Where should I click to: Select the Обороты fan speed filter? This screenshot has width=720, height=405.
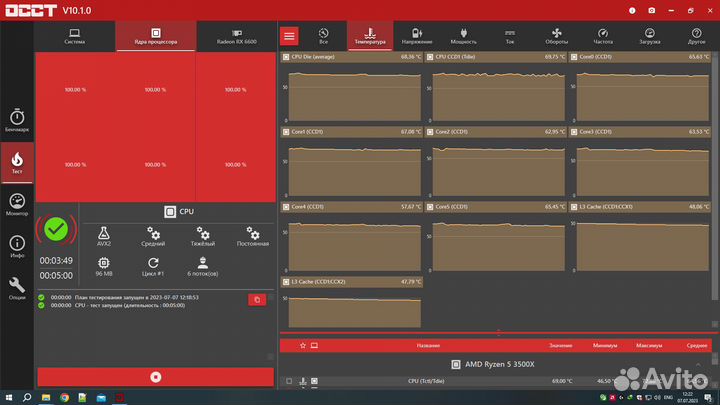pos(557,37)
